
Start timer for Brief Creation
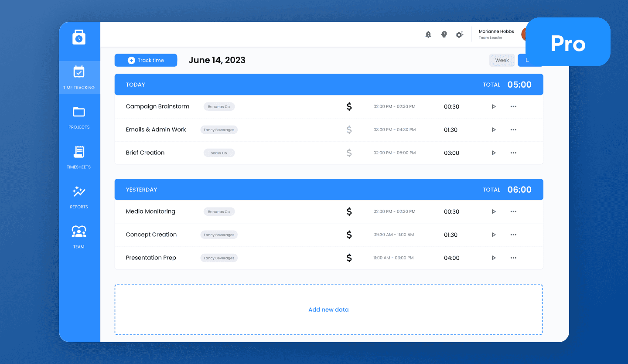coord(494,153)
